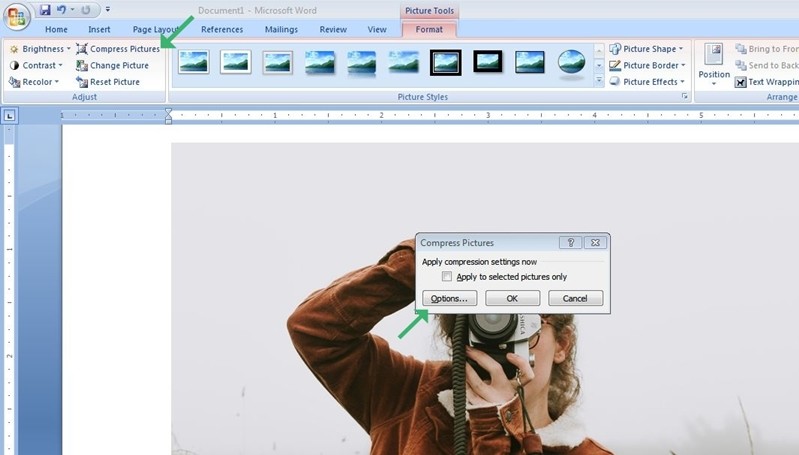
Task: Click Options button in Compress Pictures
Action: (449, 298)
